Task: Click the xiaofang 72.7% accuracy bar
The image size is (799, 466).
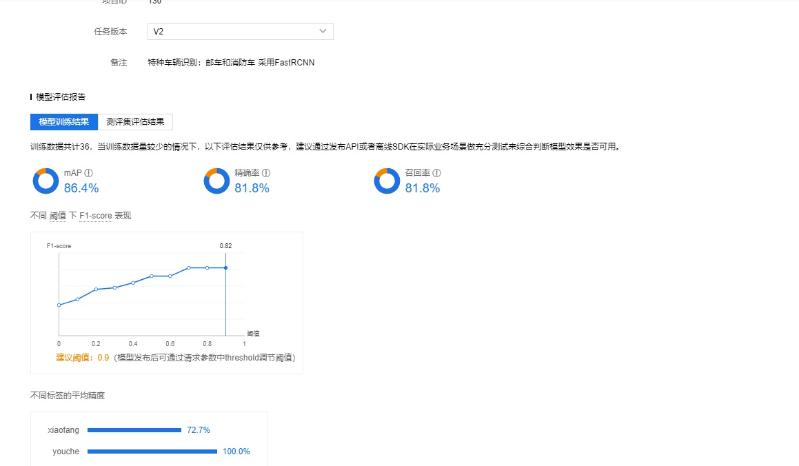Action: pos(134,430)
